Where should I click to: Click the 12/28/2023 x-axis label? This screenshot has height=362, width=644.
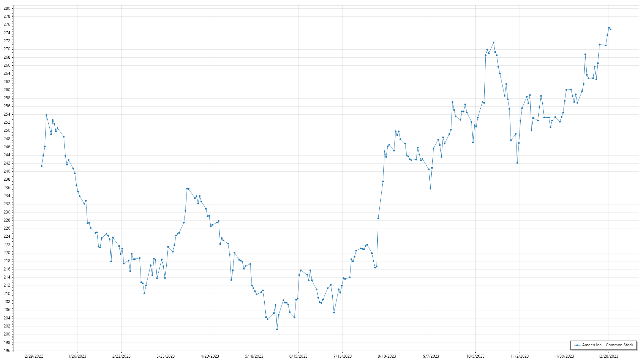(x=608, y=356)
